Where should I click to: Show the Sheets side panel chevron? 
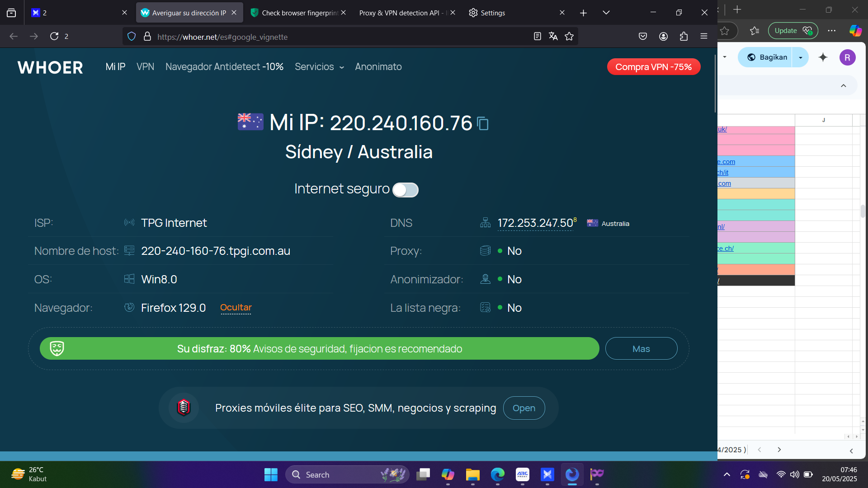[x=851, y=450]
